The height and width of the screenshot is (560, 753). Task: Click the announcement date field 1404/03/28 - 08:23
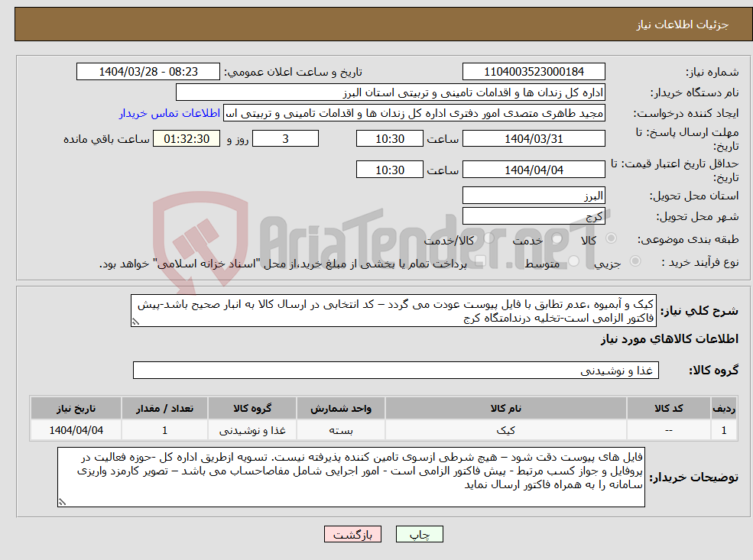148,72
